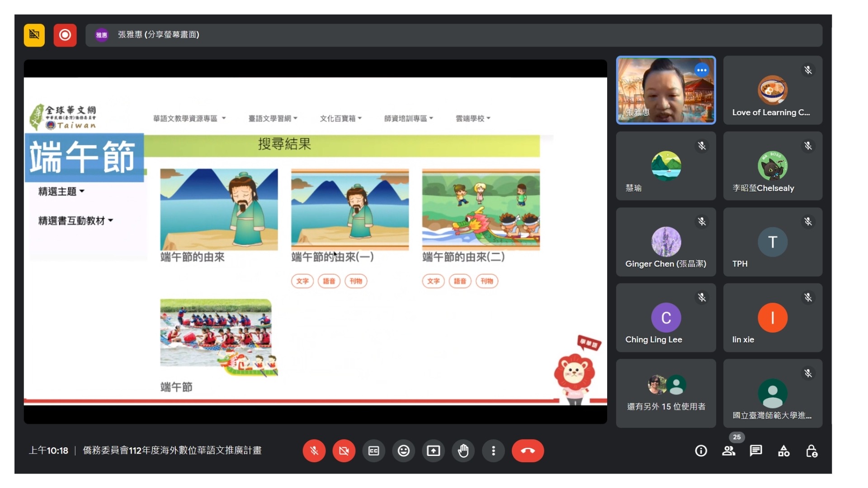Expand the 精選主題 dropdown
This screenshot has height=488, width=868.
(61, 192)
